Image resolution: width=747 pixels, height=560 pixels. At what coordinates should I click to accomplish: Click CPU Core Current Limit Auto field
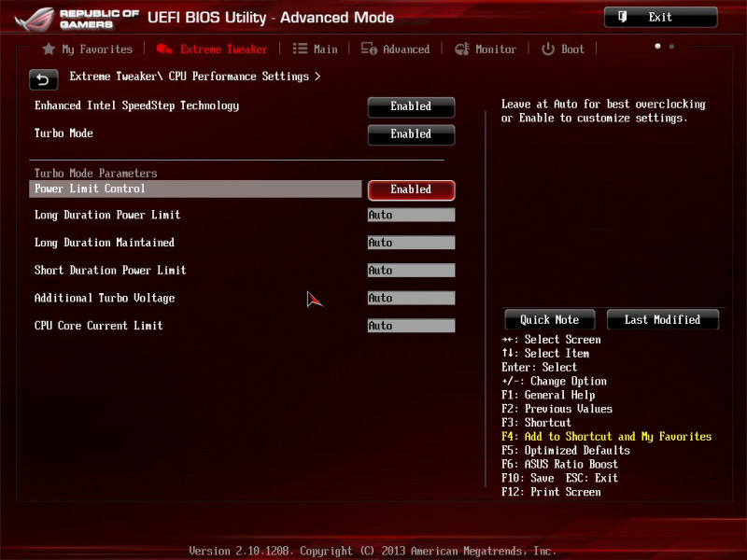(x=411, y=325)
